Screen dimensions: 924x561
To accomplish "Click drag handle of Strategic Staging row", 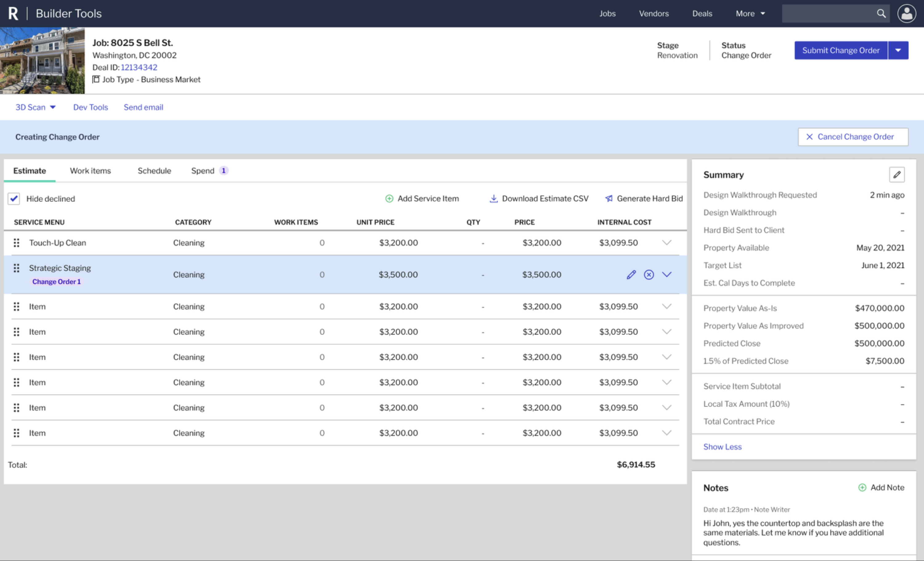I will coord(17,268).
